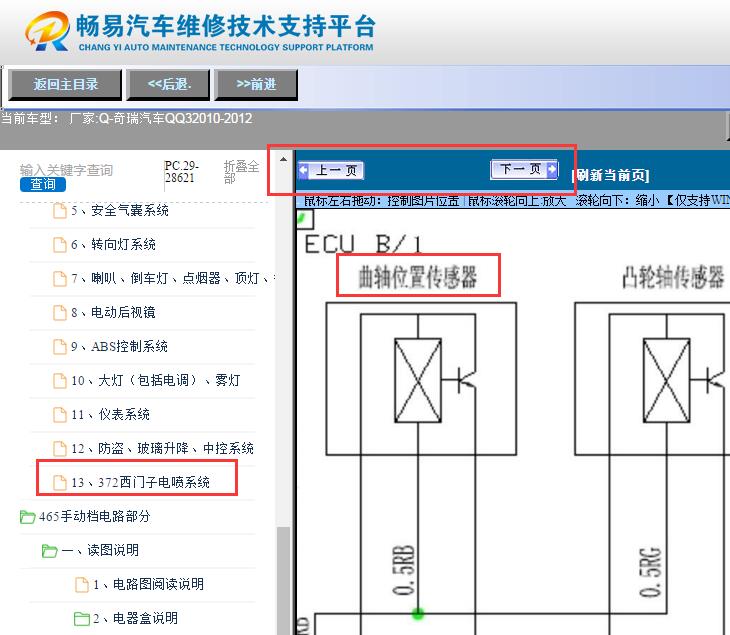Go back with the <<后退 button
Viewport: 730px width, 635px height.
(169, 84)
